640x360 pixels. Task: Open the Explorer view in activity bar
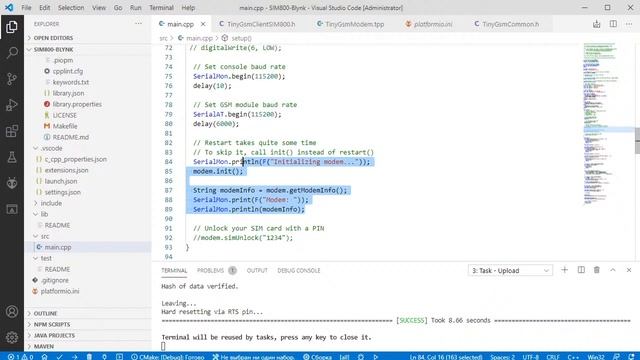pyautogui.click(x=12, y=27)
